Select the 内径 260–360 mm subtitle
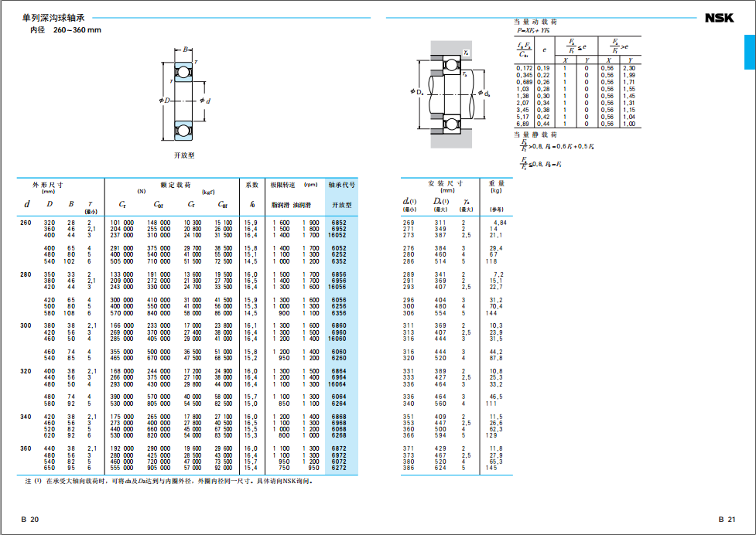The width and height of the screenshot is (756, 535). (x=65, y=30)
